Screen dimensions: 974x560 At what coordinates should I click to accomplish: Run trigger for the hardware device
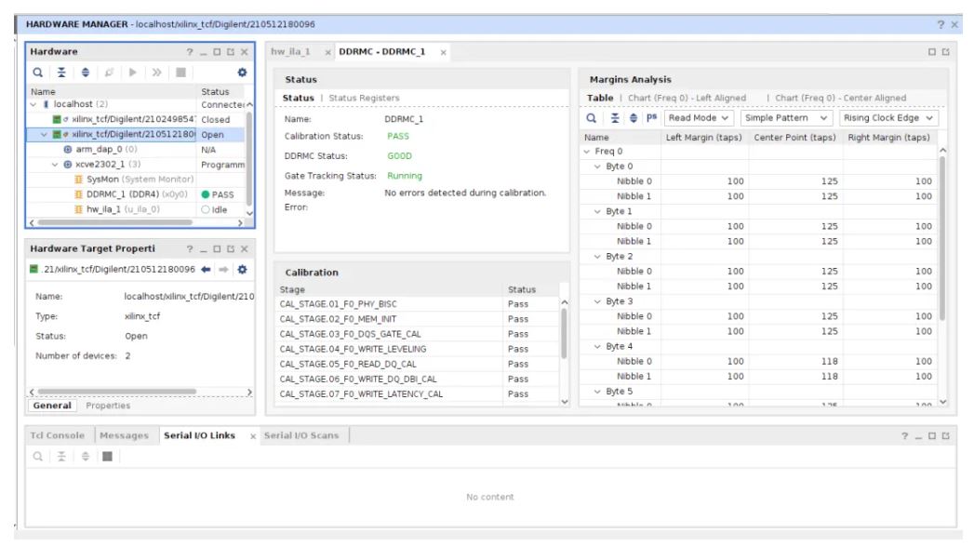132,73
